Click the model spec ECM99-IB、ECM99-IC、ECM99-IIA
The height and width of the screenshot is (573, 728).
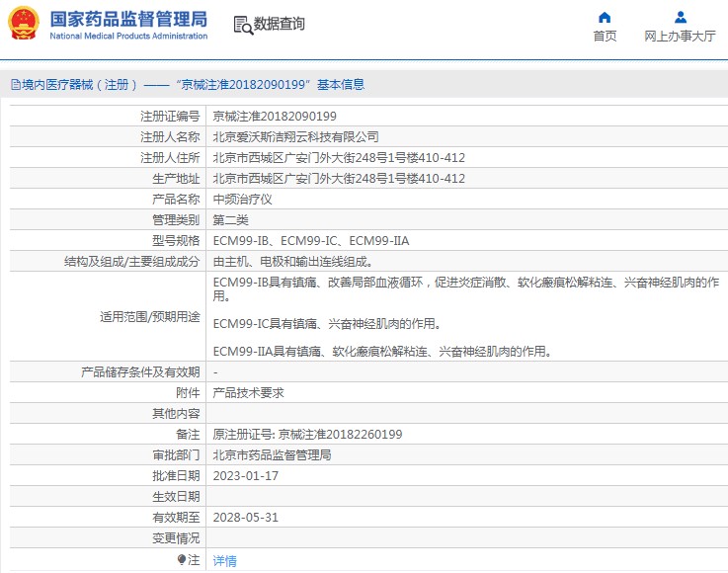coord(311,241)
